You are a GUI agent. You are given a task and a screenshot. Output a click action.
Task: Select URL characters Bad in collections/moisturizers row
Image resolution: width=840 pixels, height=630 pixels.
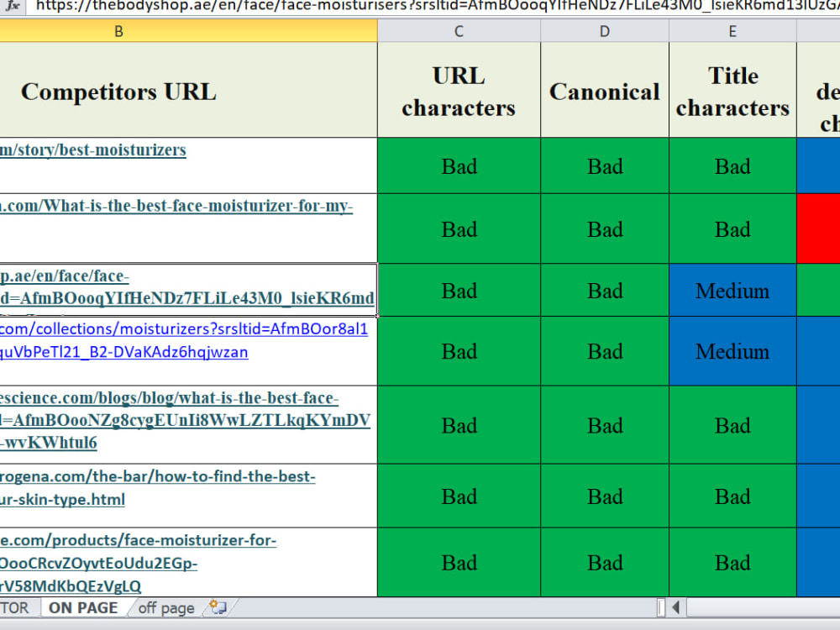click(459, 351)
